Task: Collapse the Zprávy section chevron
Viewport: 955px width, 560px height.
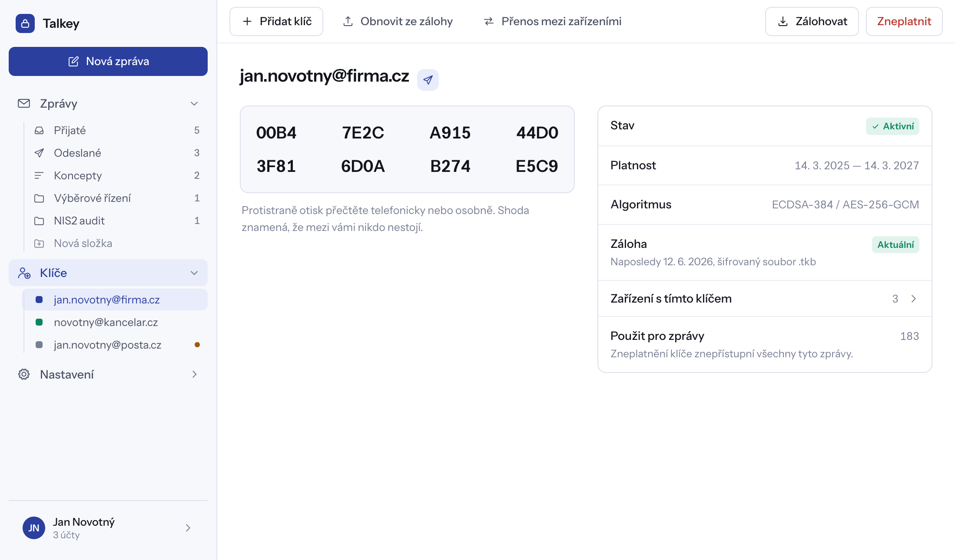Action: click(x=194, y=103)
